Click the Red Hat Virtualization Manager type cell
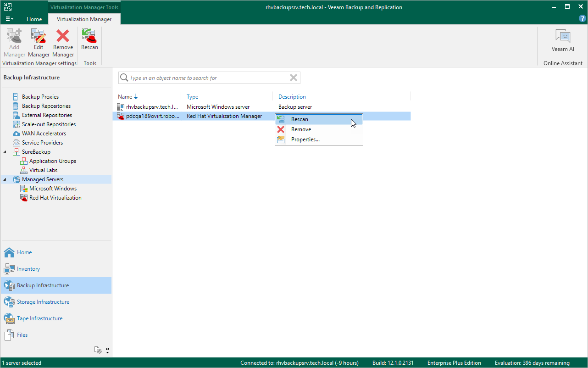 pyautogui.click(x=224, y=116)
